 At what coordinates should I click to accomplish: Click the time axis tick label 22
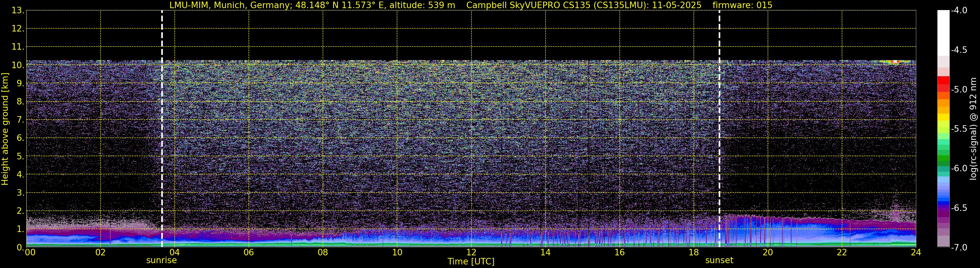(842, 252)
